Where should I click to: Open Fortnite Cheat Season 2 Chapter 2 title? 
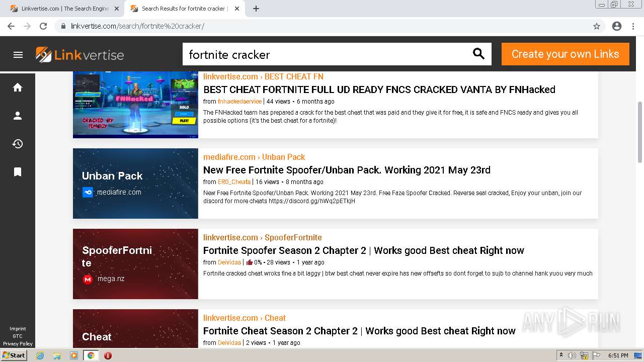pos(359,331)
